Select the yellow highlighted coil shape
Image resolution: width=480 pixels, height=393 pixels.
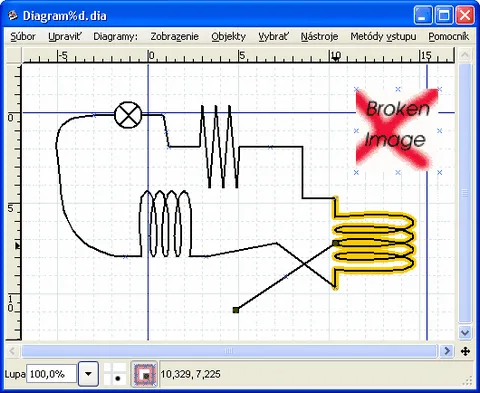(374, 243)
